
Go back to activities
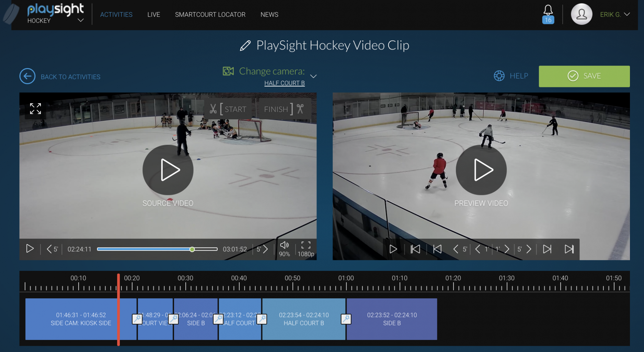[60, 76]
